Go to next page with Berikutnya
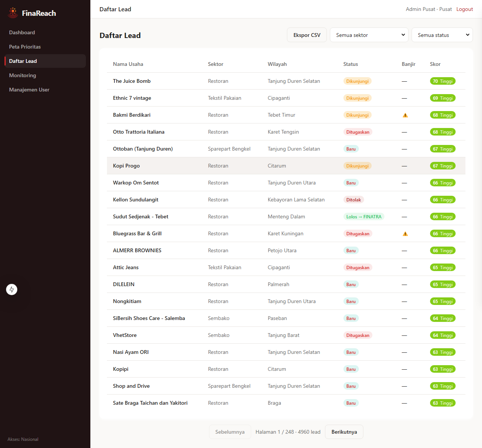The width and height of the screenshot is (482, 448). click(344, 432)
